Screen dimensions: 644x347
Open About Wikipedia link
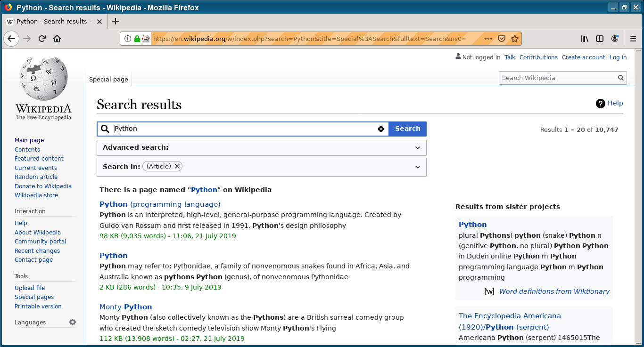click(38, 233)
